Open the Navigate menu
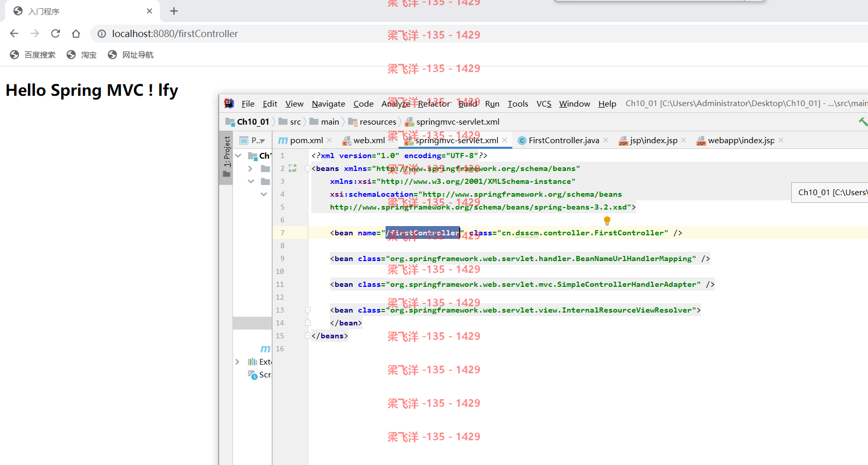 click(328, 104)
